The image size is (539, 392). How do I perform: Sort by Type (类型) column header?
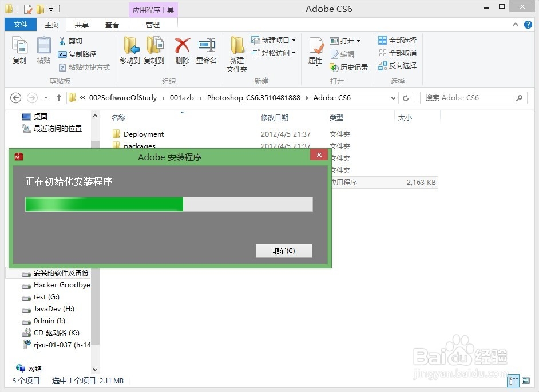point(336,118)
